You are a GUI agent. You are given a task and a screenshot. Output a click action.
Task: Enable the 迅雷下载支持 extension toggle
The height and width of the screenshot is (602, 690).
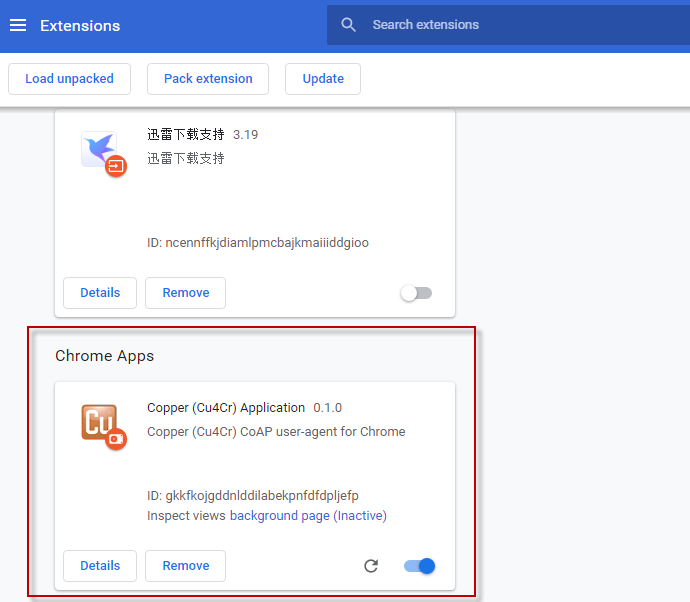tap(416, 293)
